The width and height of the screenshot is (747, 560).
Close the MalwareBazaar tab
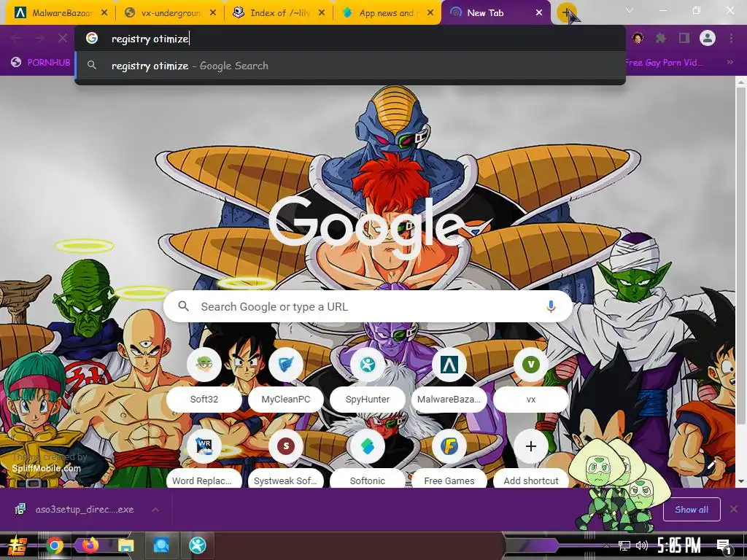coord(104,13)
